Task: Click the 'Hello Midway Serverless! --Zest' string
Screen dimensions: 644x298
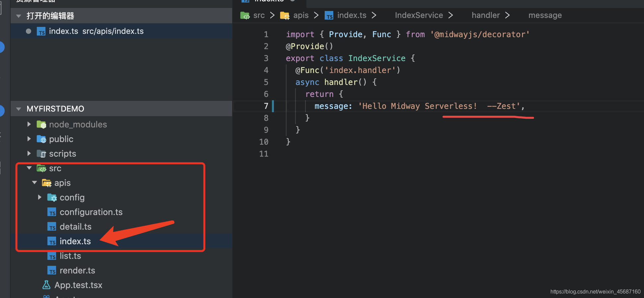Action: pos(439,106)
